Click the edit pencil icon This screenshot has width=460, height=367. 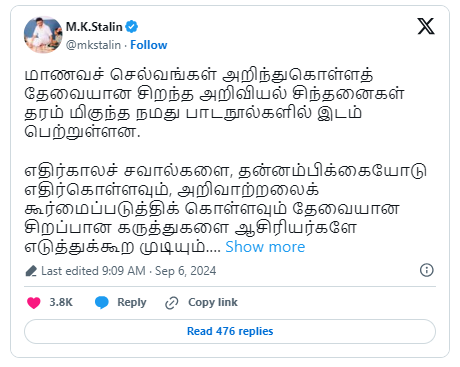coord(31,271)
